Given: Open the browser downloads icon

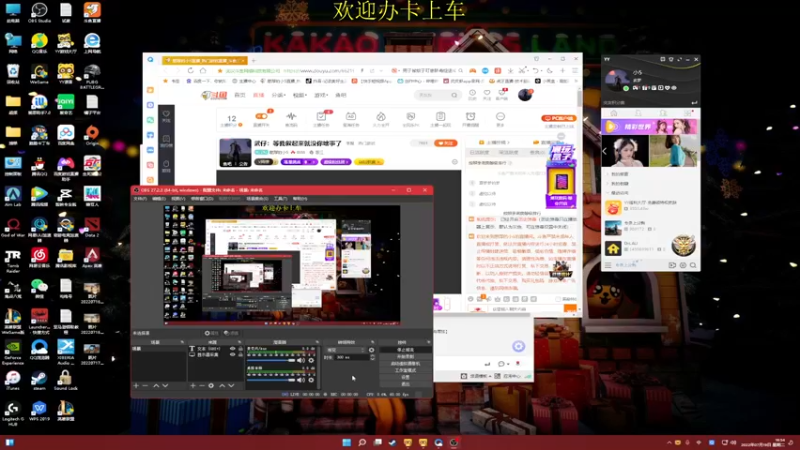Looking at the screenshot, I should pos(510,70).
